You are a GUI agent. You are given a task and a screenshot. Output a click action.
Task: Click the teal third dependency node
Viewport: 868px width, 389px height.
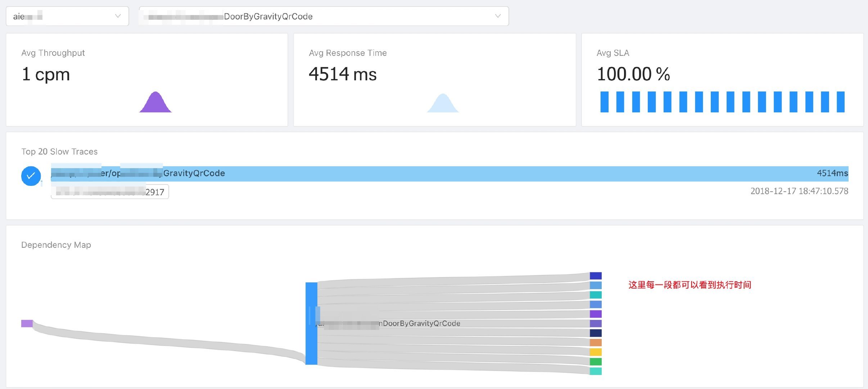tap(596, 295)
